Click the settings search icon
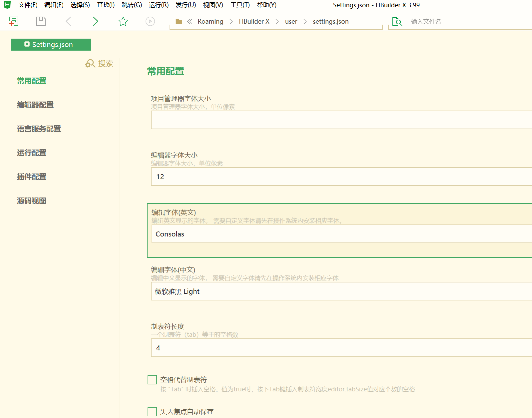 [90, 63]
